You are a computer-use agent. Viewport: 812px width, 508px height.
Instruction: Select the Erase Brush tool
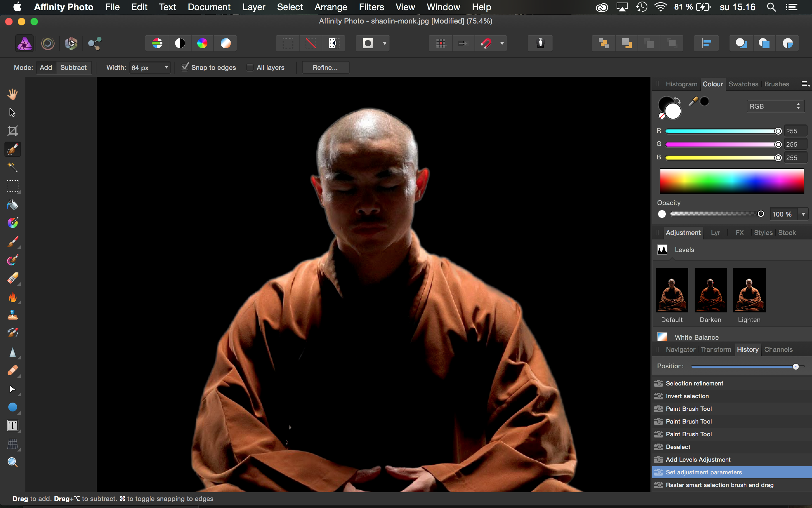point(12,278)
